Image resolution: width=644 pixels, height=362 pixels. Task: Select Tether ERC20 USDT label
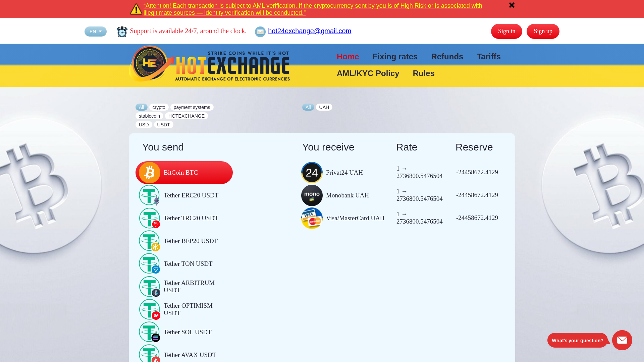point(191,195)
